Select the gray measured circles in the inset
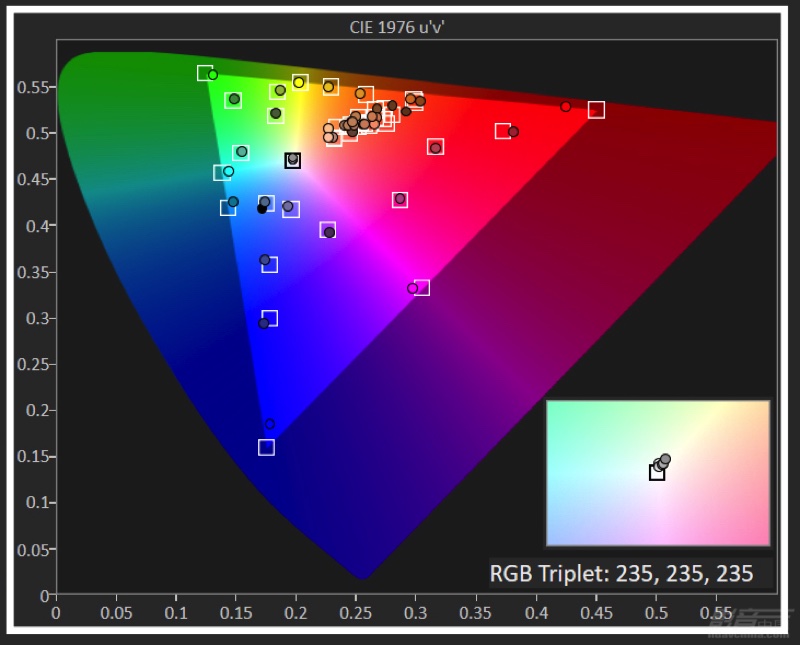 click(x=662, y=462)
